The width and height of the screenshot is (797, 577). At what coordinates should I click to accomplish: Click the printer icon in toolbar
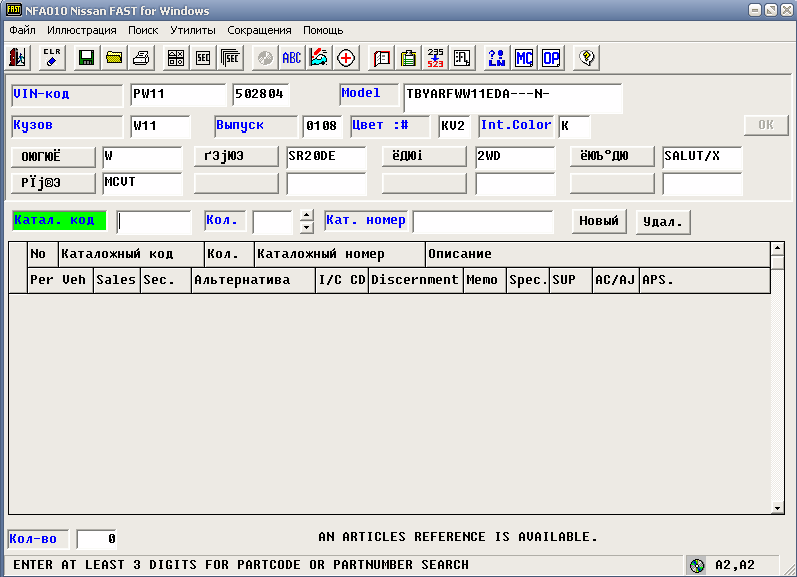142,57
